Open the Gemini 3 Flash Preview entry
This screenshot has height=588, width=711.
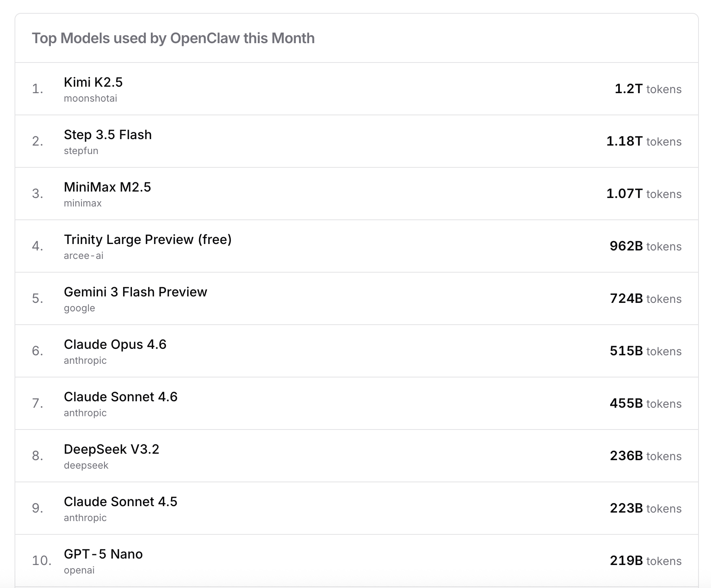click(136, 292)
